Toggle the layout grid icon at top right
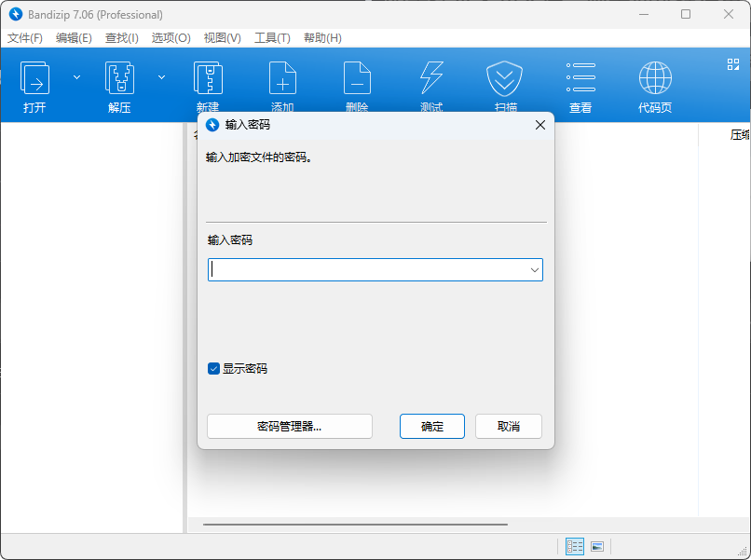Image resolution: width=751 pixels, height=560 pixels. (731, 65)
